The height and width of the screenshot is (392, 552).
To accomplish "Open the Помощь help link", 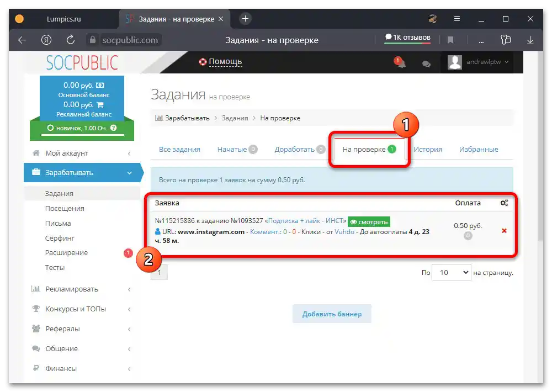I will pyautogui.click(x=220, y=62).
